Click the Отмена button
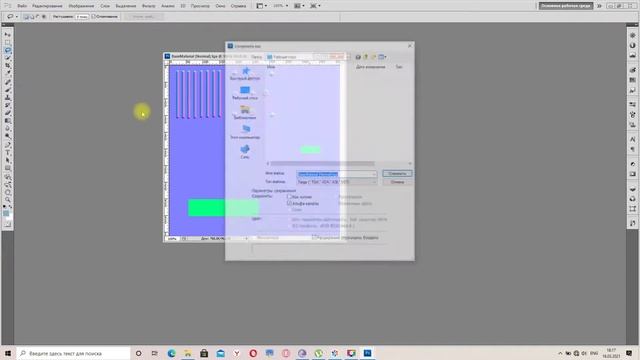This screenshot has width=640, height=360. pyautogui.click(x=397, y=182)
